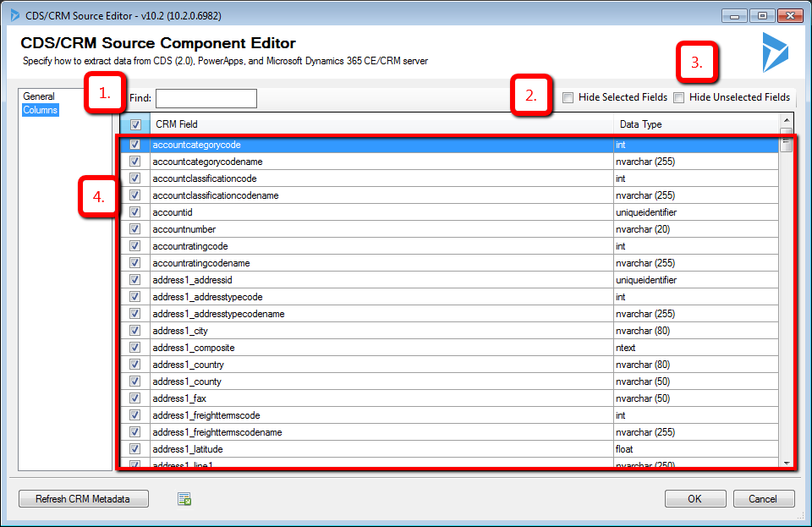Uncheck the address1_country field checkbox
This screenshot has height=527, width=812.
coord(134,365)
